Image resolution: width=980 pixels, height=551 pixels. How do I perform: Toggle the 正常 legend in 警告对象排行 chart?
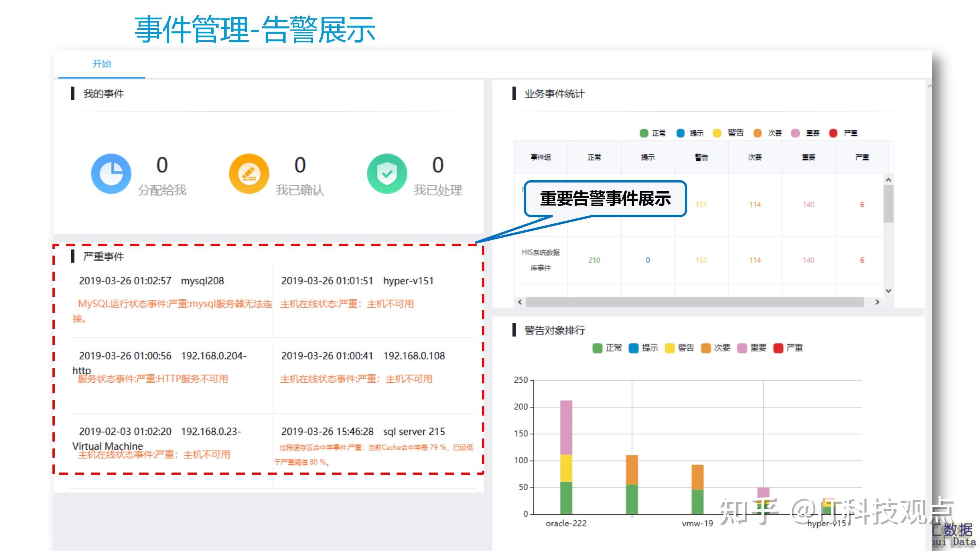click(598, 347)
